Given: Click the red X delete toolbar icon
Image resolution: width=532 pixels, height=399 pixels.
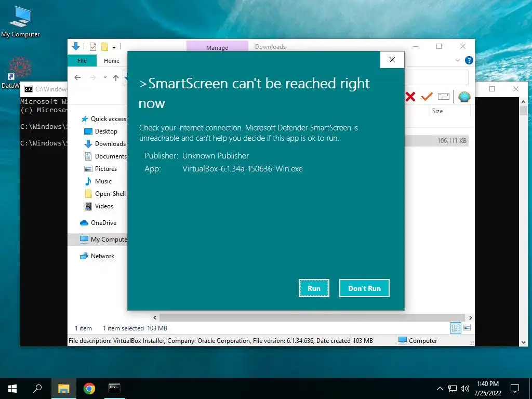Looking at the screenshot, I should click(410, 97).
